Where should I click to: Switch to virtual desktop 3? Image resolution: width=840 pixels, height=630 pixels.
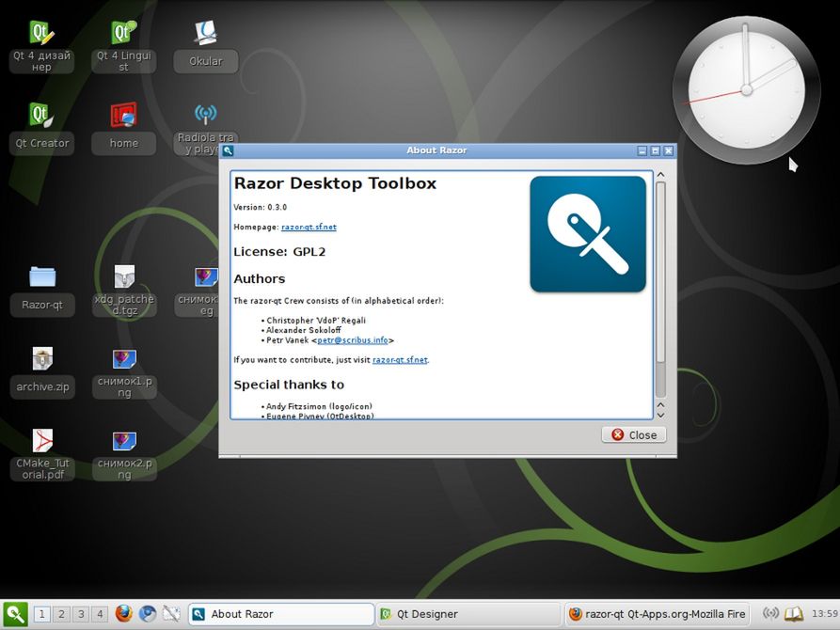(x=81, y=614)
